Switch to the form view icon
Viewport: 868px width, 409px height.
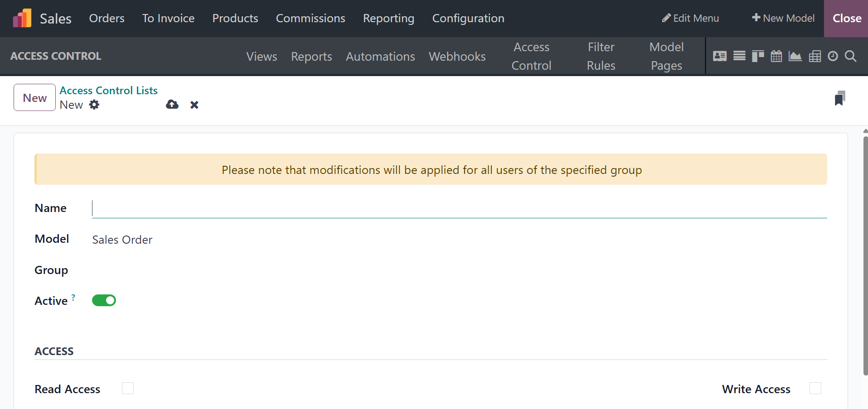pyautogui.click(x=719, y=56)
